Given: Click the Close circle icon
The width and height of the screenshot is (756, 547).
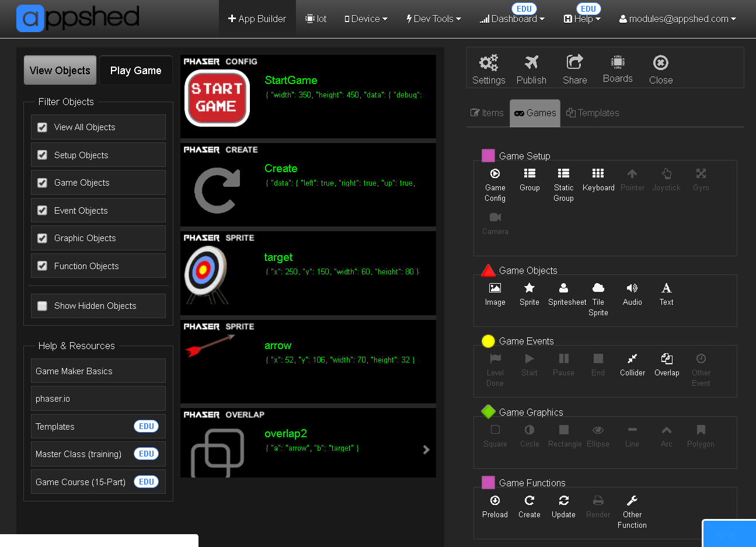Looking at the screenshot, I should tap(660, 62).
